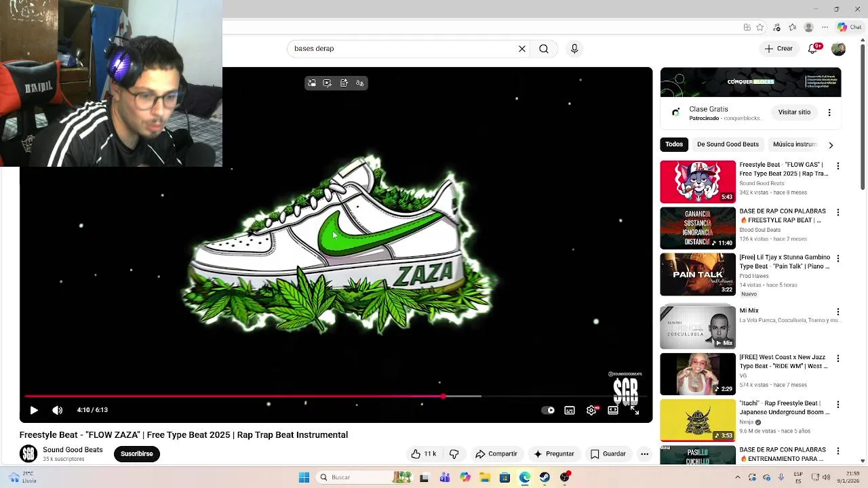
Task: Subscribe with the Suscribirse button
Action: [x=137, y=454]
